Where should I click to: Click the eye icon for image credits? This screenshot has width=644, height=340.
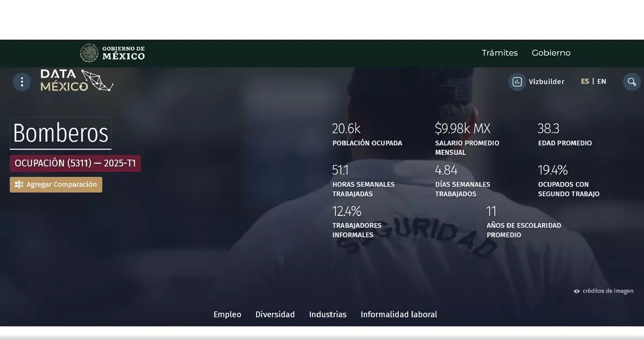[x=577, y=291]
